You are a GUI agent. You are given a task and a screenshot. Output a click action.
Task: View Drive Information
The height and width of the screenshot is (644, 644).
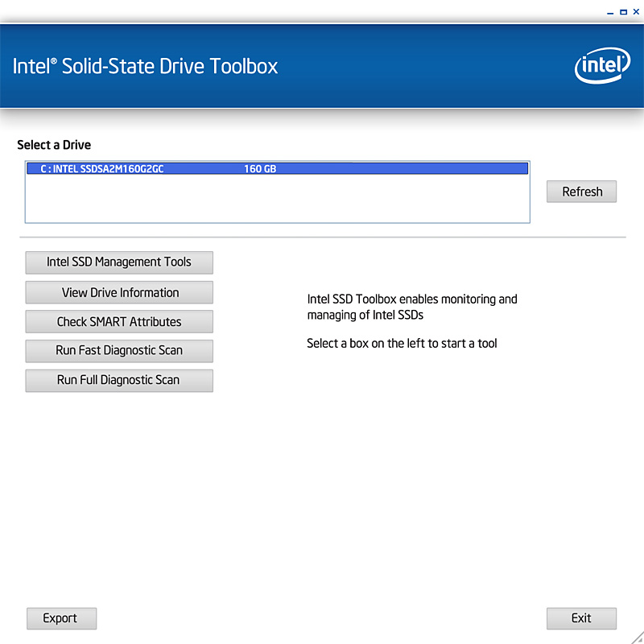(x=119, y=292)
